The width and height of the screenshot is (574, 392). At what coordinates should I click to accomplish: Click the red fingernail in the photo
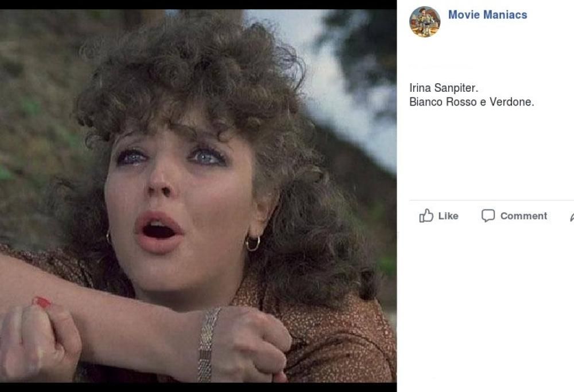(41, 302)
